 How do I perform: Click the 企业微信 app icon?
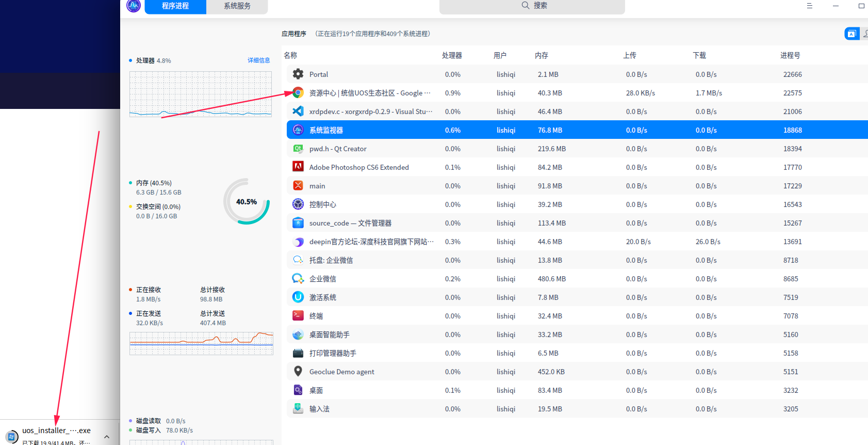pyautogui.click(x=298, y=278)
